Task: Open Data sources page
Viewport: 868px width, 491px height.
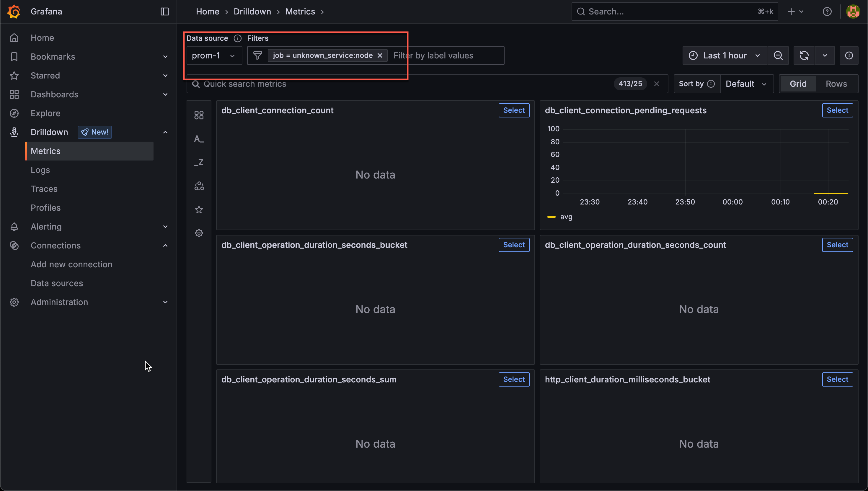Action: [57, 283]
